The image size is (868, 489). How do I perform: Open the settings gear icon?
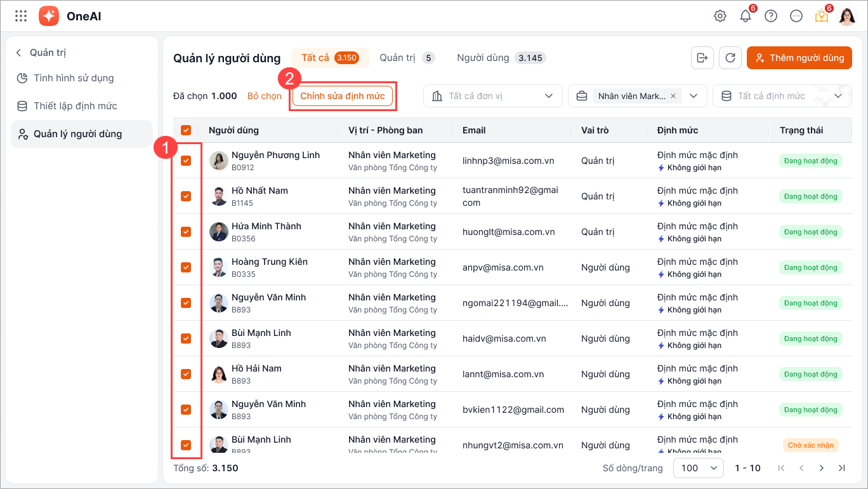click(720, 16)
